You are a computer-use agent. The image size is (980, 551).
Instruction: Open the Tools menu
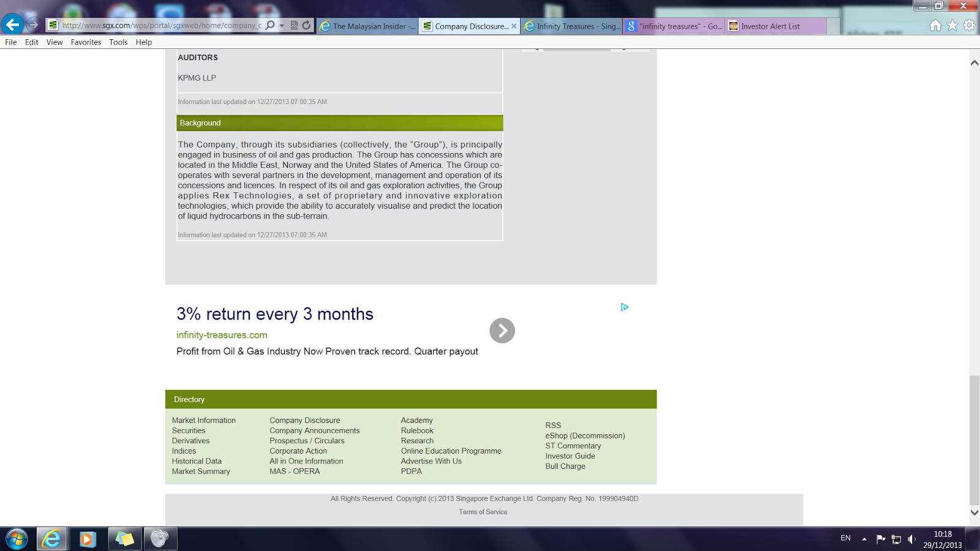(118, 42)
